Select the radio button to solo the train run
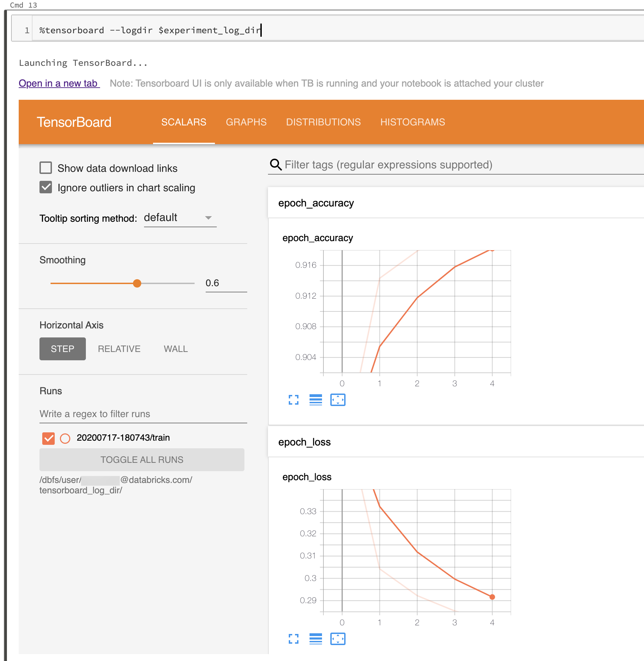This screenshot has height=661, width=644. coord(64,438)
